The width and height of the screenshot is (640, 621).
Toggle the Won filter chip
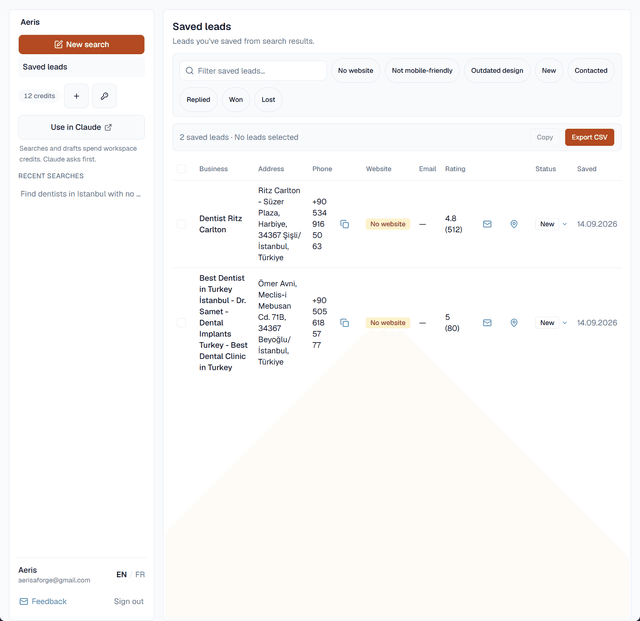click(x=236, y=100)
